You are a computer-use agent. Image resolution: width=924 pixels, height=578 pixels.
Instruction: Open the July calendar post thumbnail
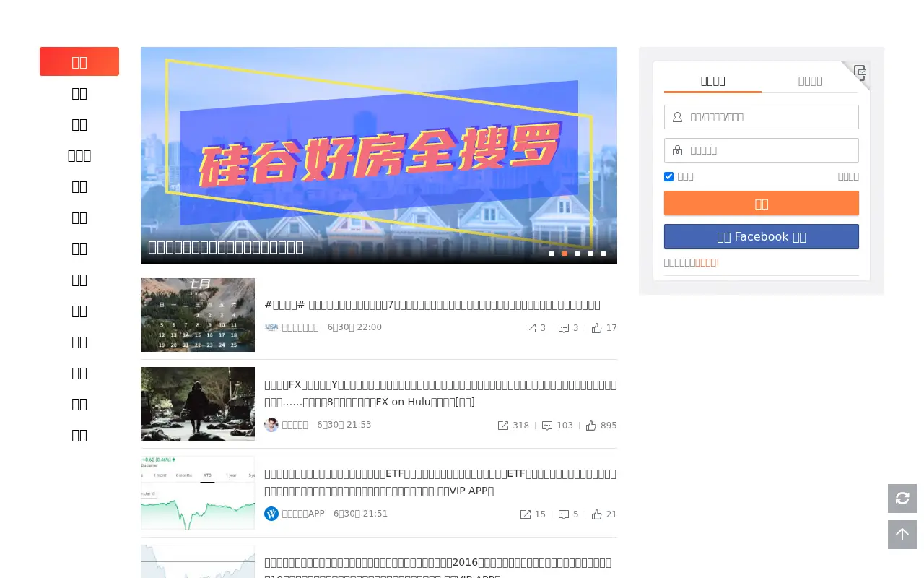tap(198, 315)
